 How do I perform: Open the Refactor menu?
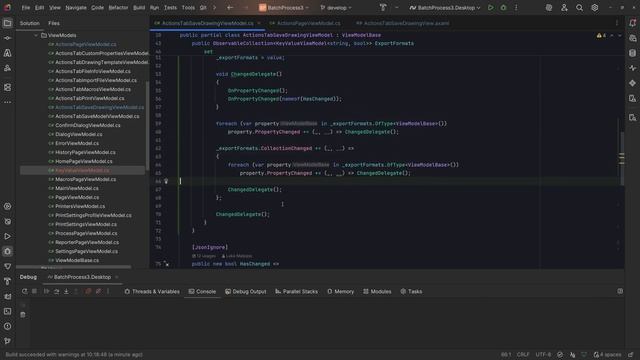(118, 8)
